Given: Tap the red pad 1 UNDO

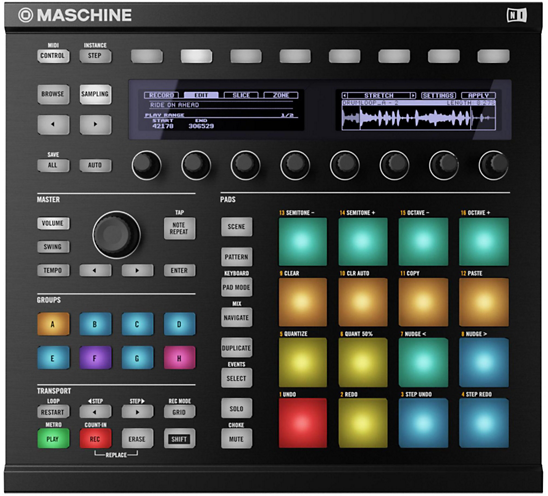Looking at the screenshot, I should [303, 423].
